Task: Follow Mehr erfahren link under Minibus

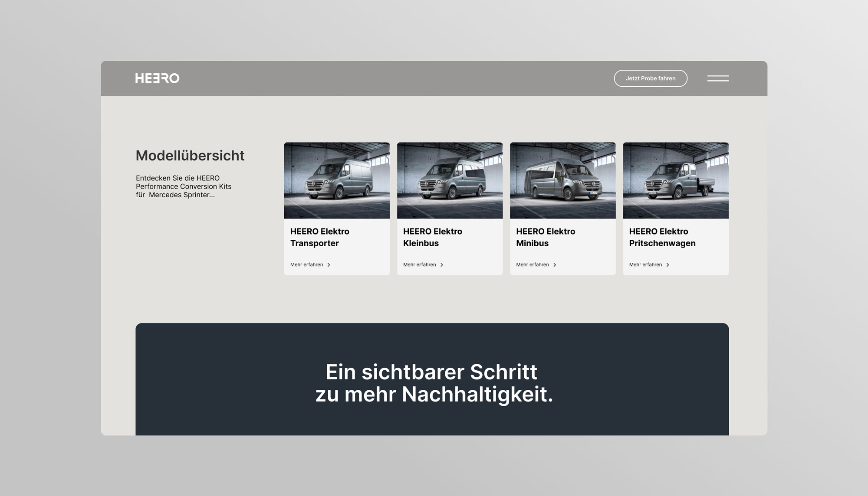Action: coord(533,264)
